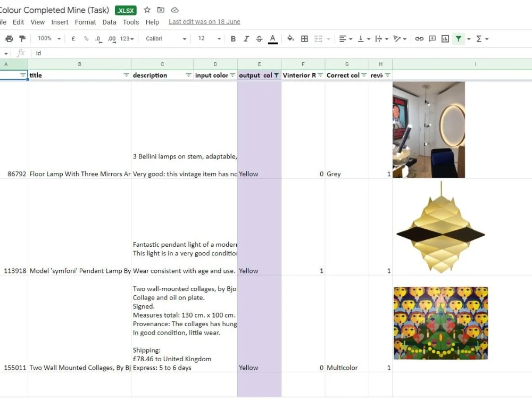Apply percent format icon
This screenshot has height=399, width=532.
86,39
